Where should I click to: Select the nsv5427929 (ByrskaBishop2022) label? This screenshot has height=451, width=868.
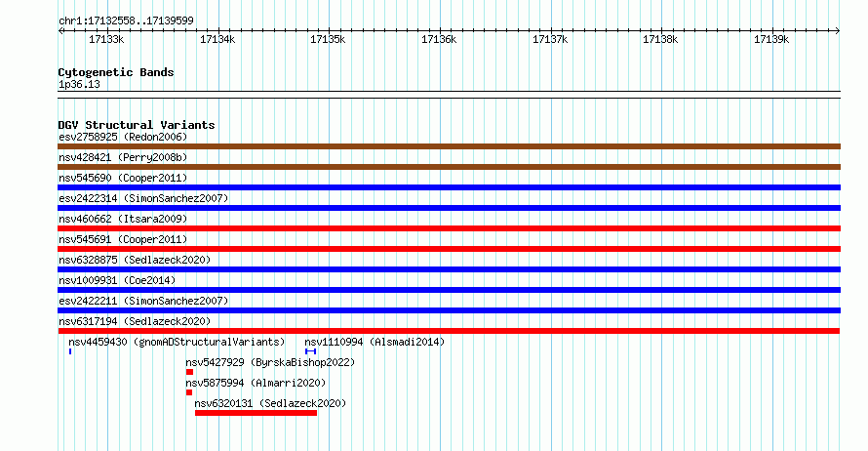coord(270,362)
